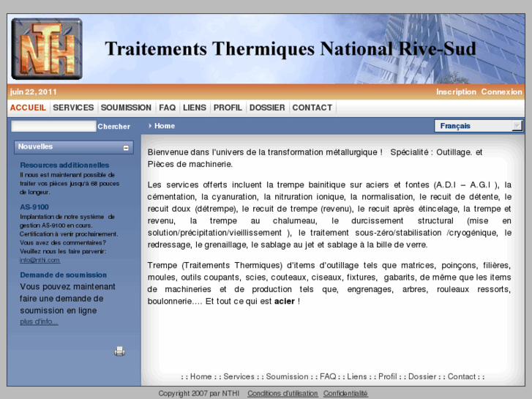Open Demande de soumission headline
The width and height of the screenshot is (532, 399).
(x=63, y=275)
